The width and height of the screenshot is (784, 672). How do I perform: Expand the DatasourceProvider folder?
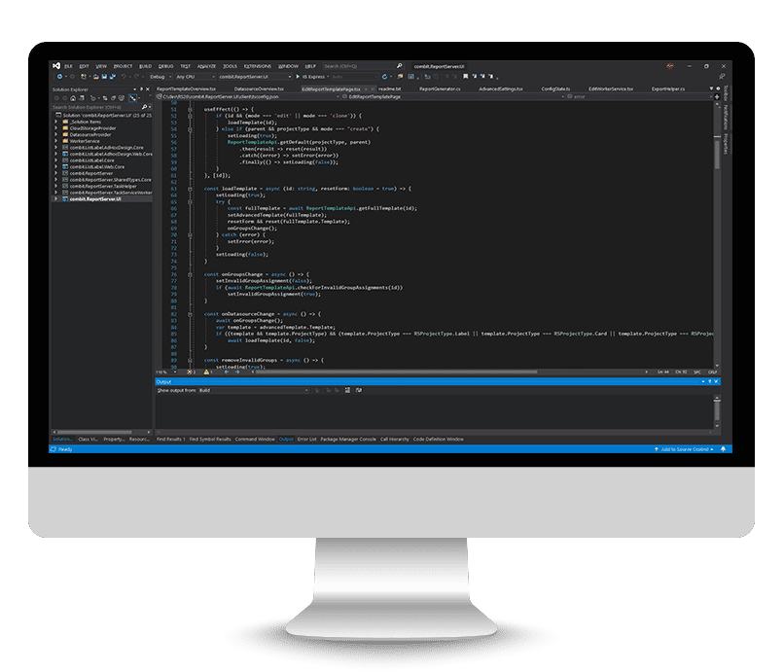[x=56, y=135]
